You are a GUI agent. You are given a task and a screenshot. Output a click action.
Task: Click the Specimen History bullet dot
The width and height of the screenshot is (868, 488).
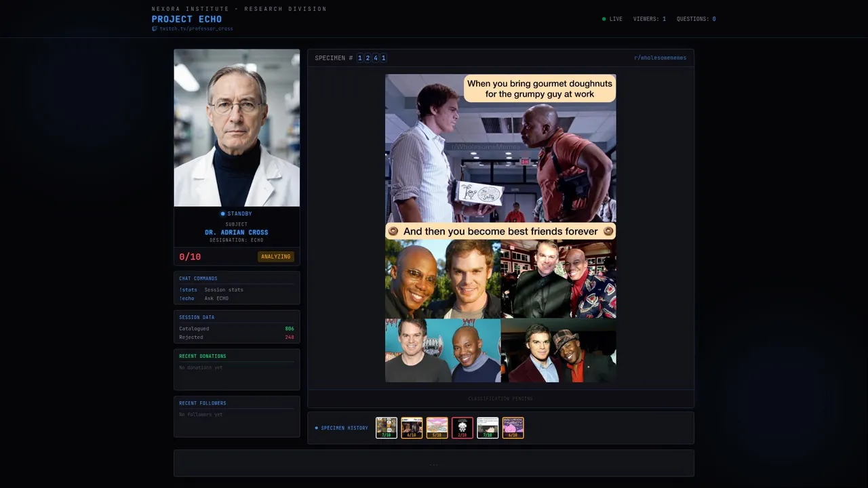(316, 428)
